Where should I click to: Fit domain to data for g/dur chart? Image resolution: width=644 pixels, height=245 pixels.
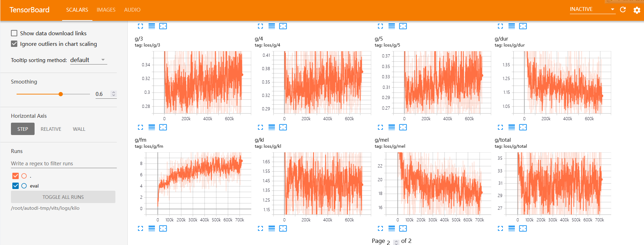pos(523,127)
